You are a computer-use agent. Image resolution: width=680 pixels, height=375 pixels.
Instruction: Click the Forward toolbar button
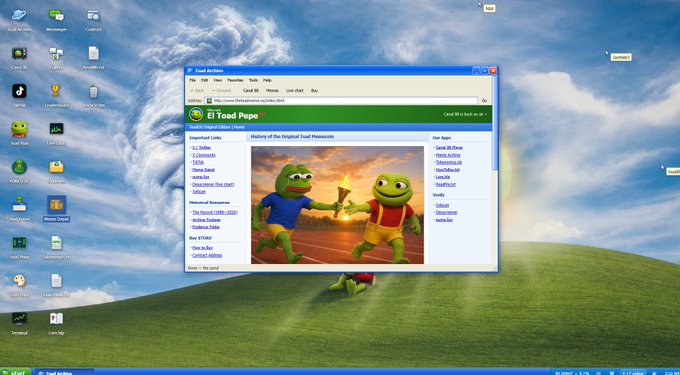click(222, 91)
